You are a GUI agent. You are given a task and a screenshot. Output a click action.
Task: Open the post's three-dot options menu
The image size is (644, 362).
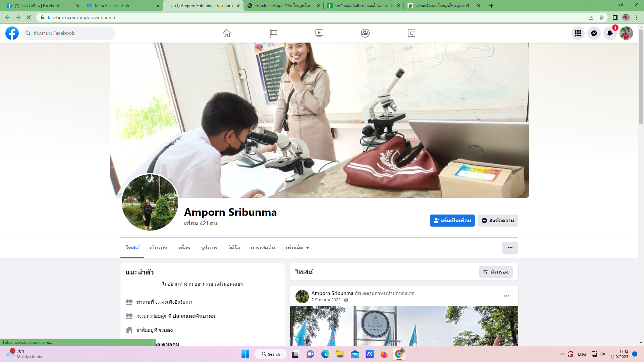506,296
